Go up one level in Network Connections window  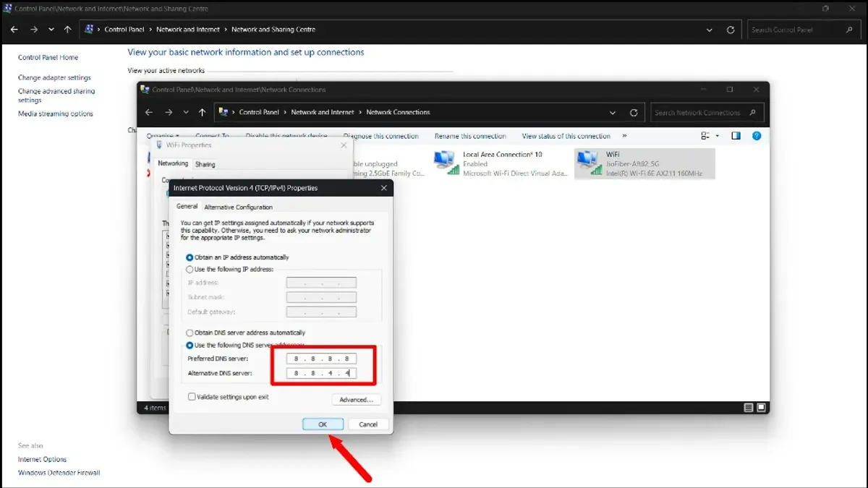203,113
